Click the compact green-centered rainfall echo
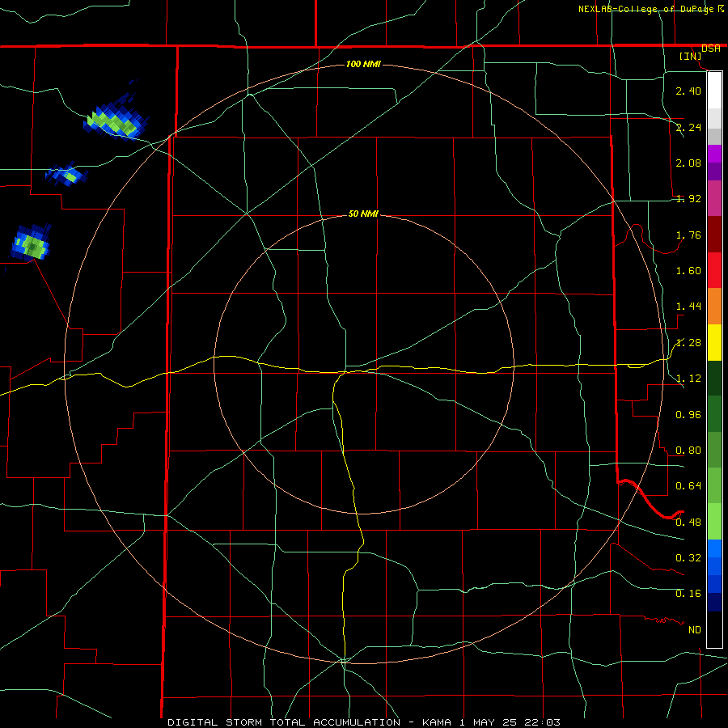The image size is (728, 728). click(x=31, y=243)
